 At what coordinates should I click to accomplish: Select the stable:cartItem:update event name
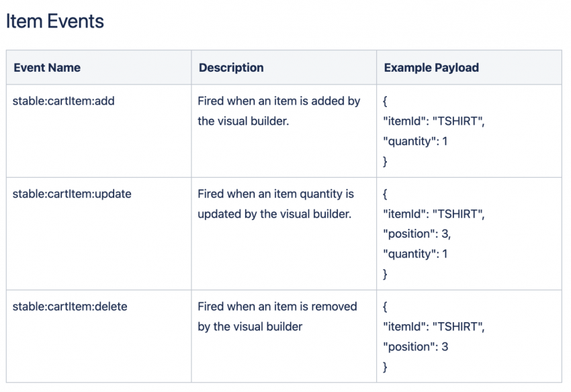72,194
